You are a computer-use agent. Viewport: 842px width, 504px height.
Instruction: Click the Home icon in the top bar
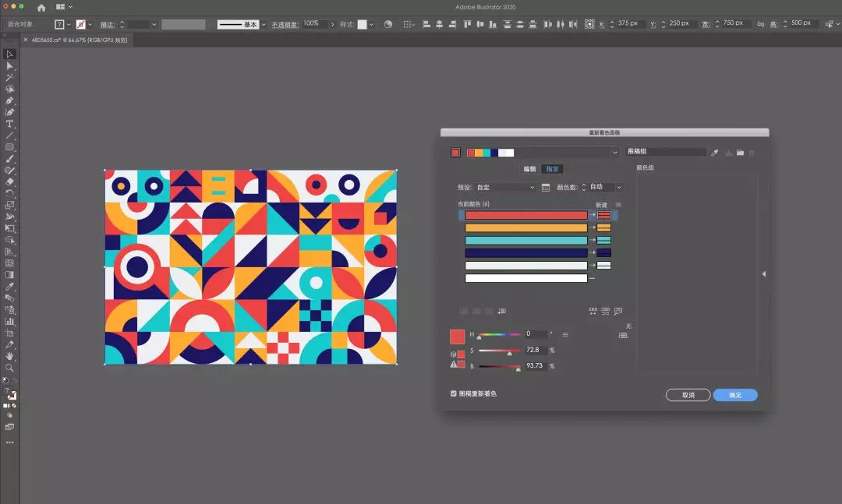click(x=41, y=7)
